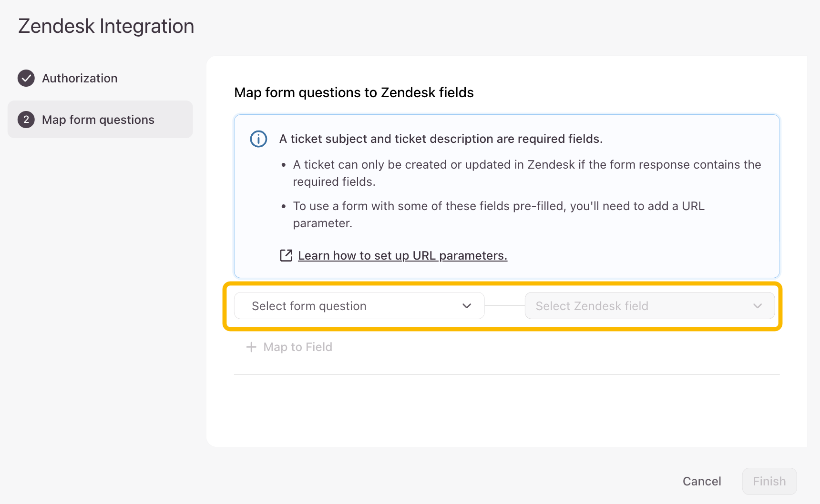Viewport: 820px width, 504px height.
Task: Click the blue info circle icon
Action: [x=258, y=139]
